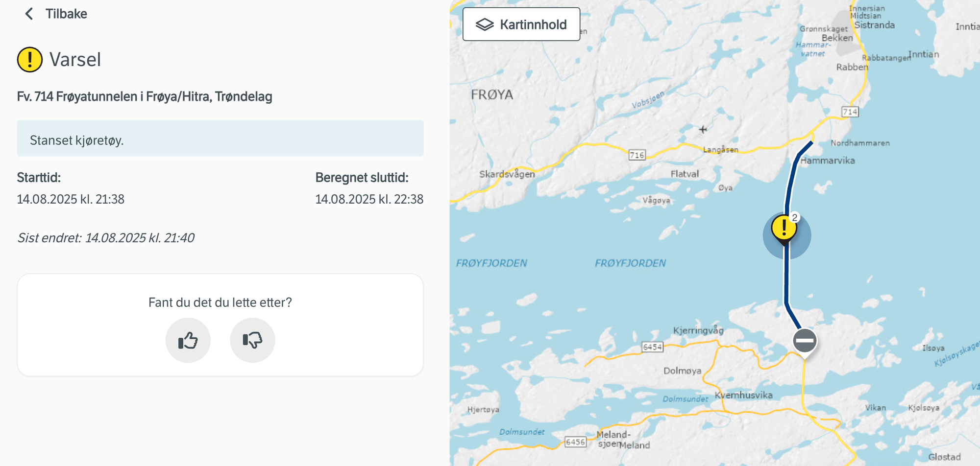
Task: Give thumbs up feedback
Action: (x=188, y=340)
